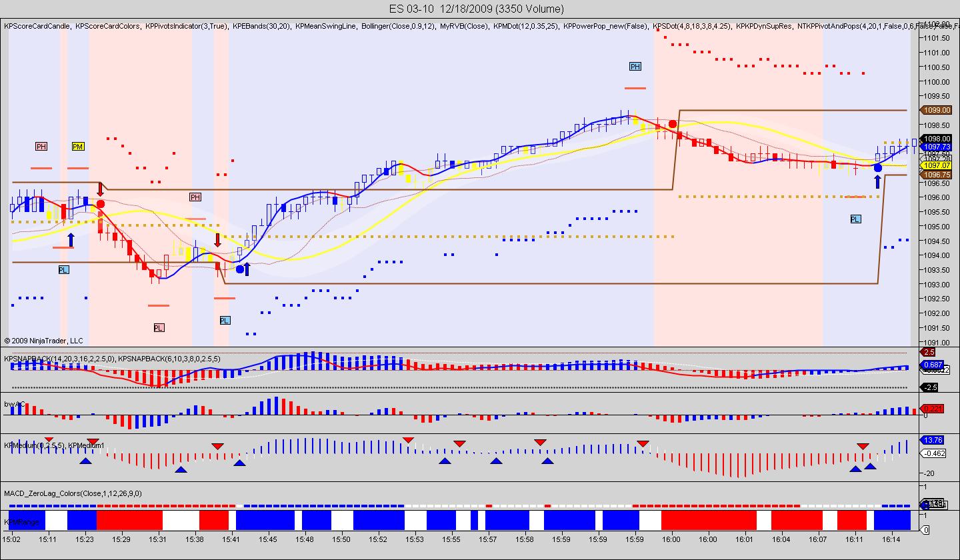Select the KPSNAPBACK panel label
This screenshot has width=960, height=560.
coord(112,359)
